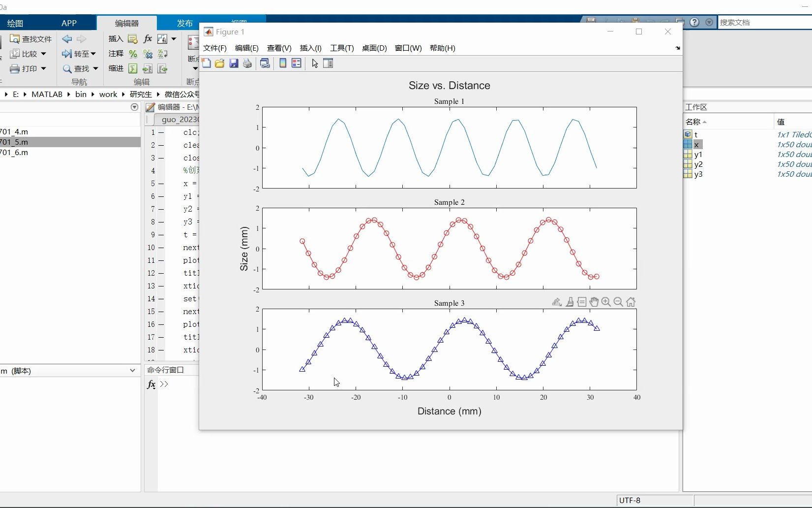Toggle the Property Inspector panel button
The width and height of the screenshot is (812, 508).
328,63
